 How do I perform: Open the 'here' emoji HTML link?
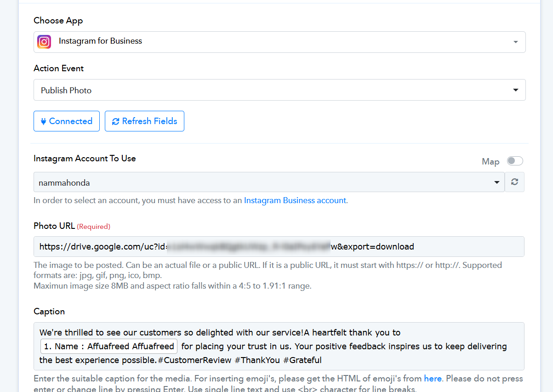[433, 379]
